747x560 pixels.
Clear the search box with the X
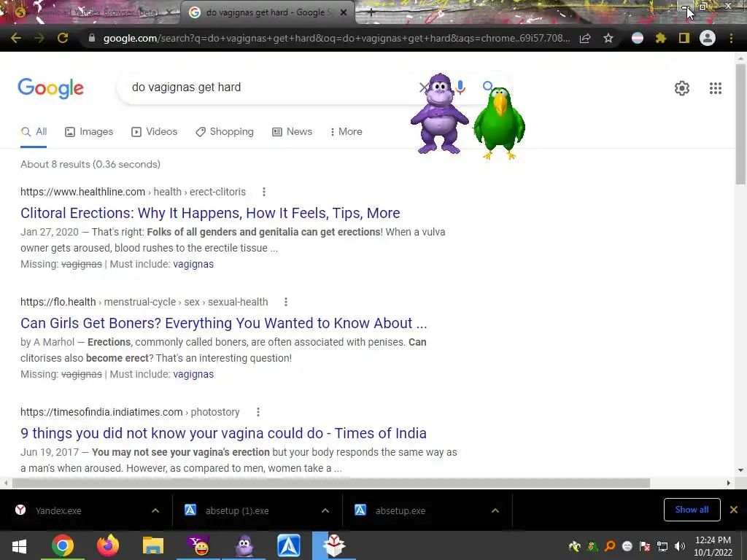coord(423,87)
